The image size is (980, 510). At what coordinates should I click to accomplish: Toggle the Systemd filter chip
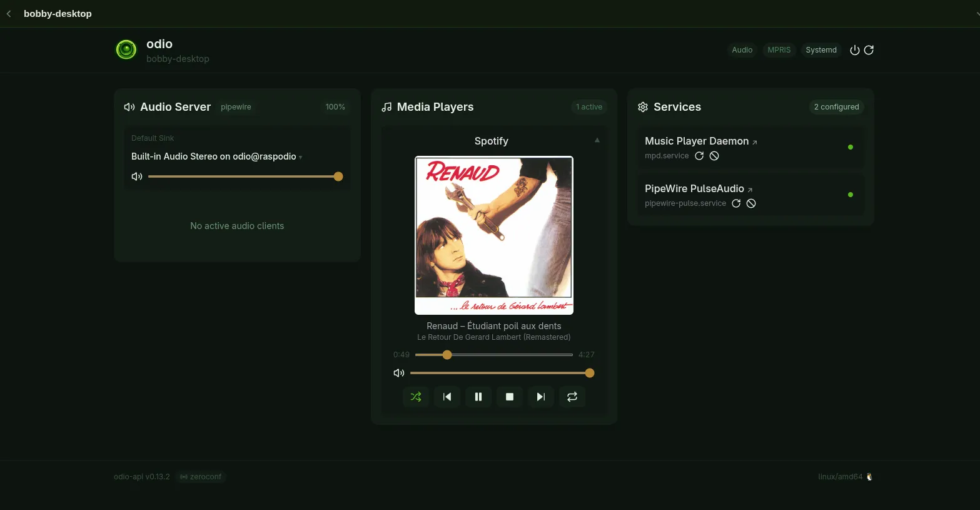tap(821, 50)
